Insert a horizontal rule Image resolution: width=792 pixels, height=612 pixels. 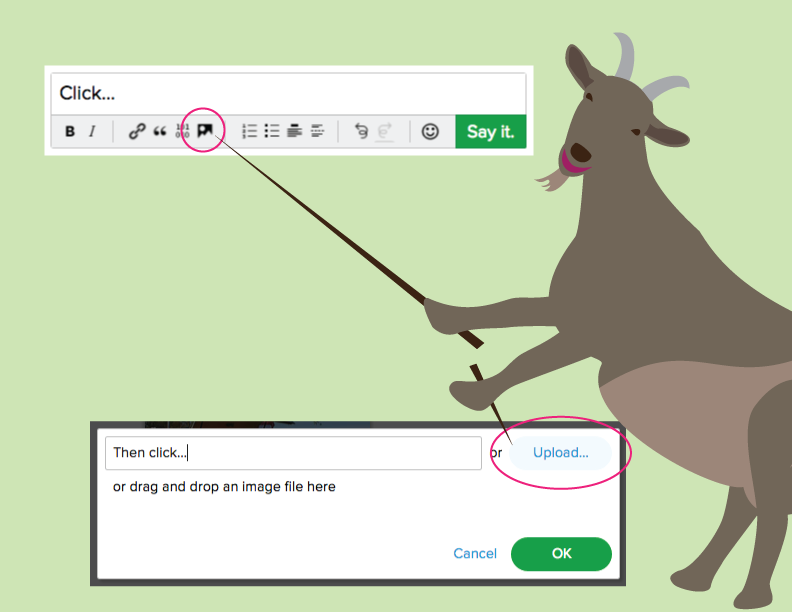[x=318, y=131]
